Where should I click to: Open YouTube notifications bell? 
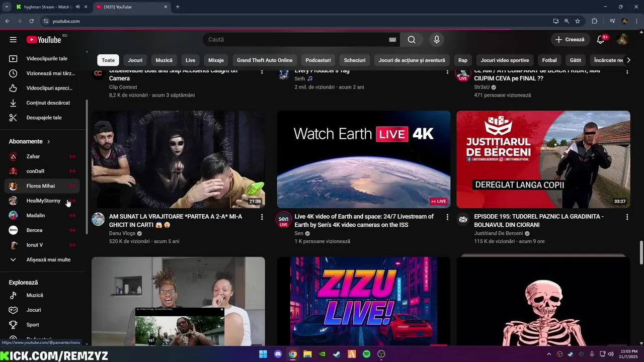coord(601,40)
